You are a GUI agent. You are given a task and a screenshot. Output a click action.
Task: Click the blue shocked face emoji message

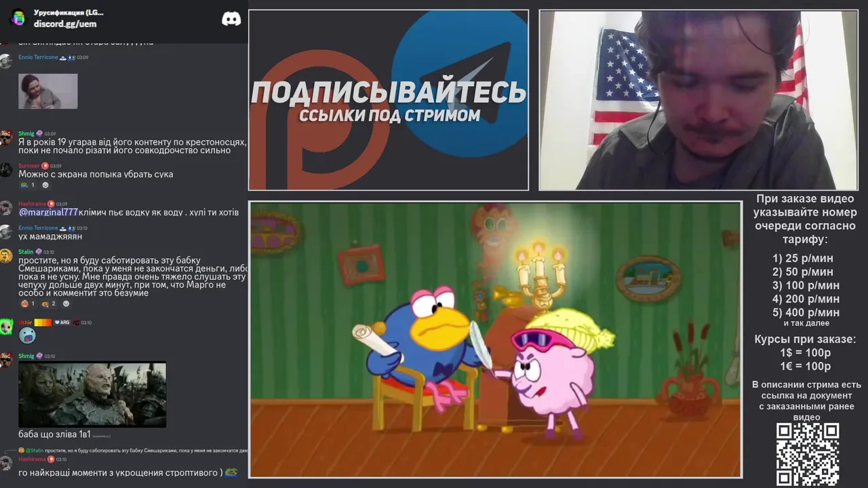(x=27, y=335)
